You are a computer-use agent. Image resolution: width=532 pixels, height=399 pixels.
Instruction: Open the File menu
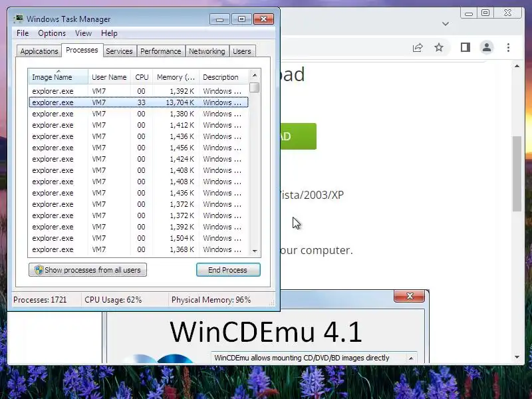tap(23, 33)
